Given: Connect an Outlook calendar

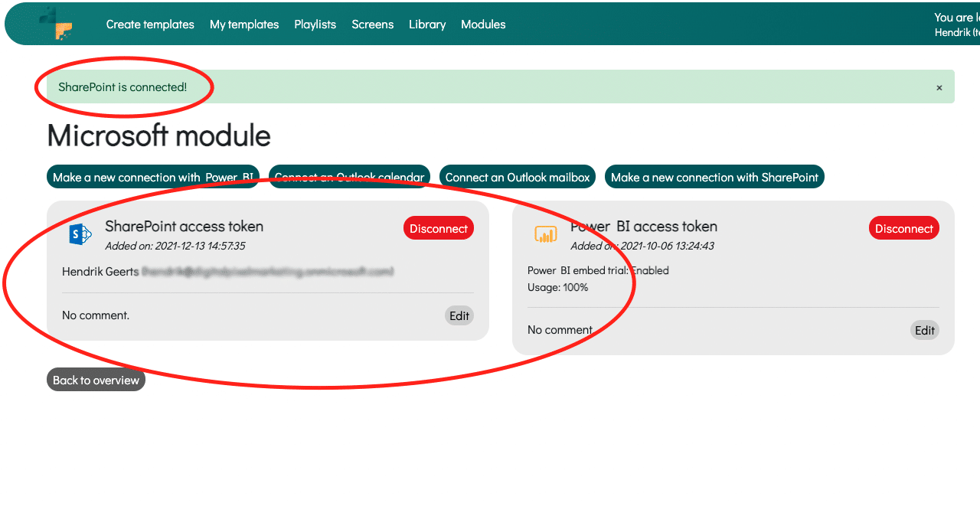Looking at the screenshot, I should pos(349,177).
